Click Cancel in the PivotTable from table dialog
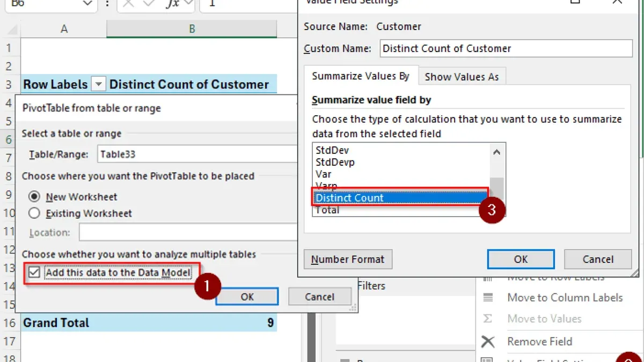Viewport: 644px width, 362px height. point(319,297)
